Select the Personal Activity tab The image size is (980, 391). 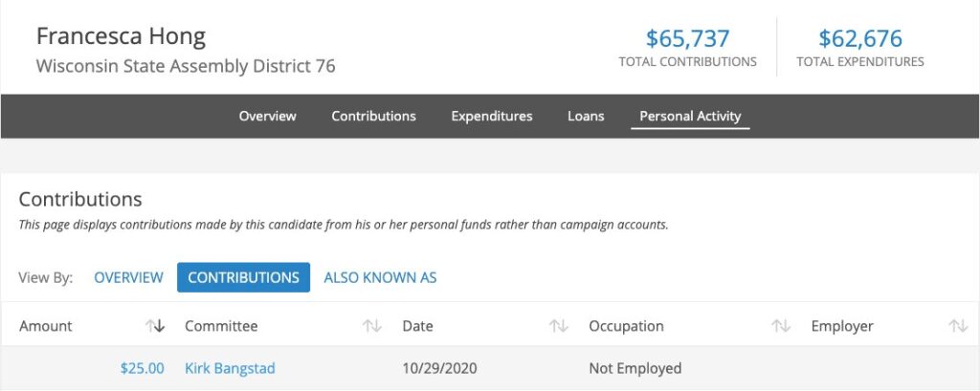click(690, 116)
